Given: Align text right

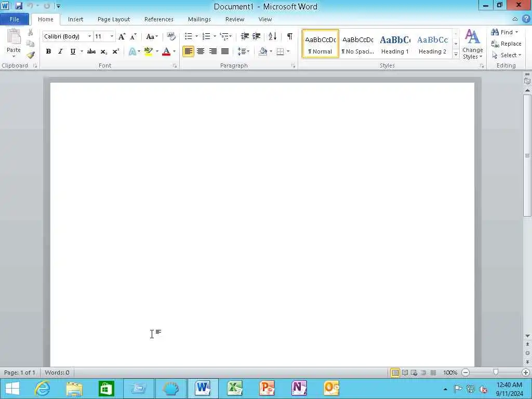Looking at the screenshot, I should click(212, 51).
